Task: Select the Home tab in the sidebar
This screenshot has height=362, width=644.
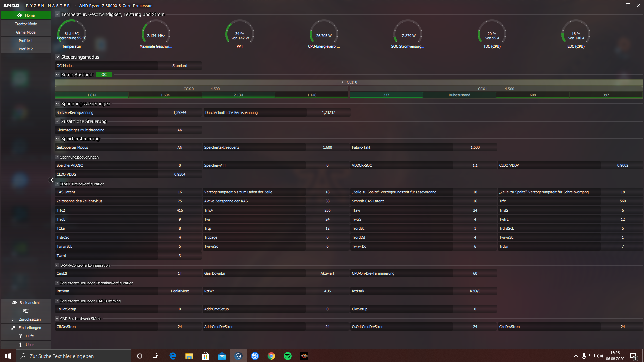Action: (x=26, y=15)
